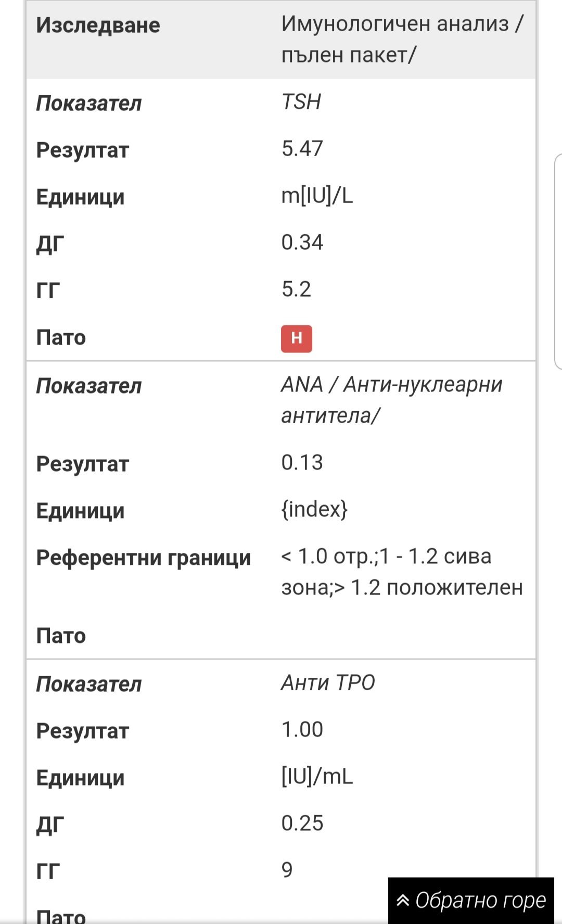The width and height of the screenshot is (562, 924).
Task: Click the 'Анти TPO' indicator name
Action: (x=328, y=683)
